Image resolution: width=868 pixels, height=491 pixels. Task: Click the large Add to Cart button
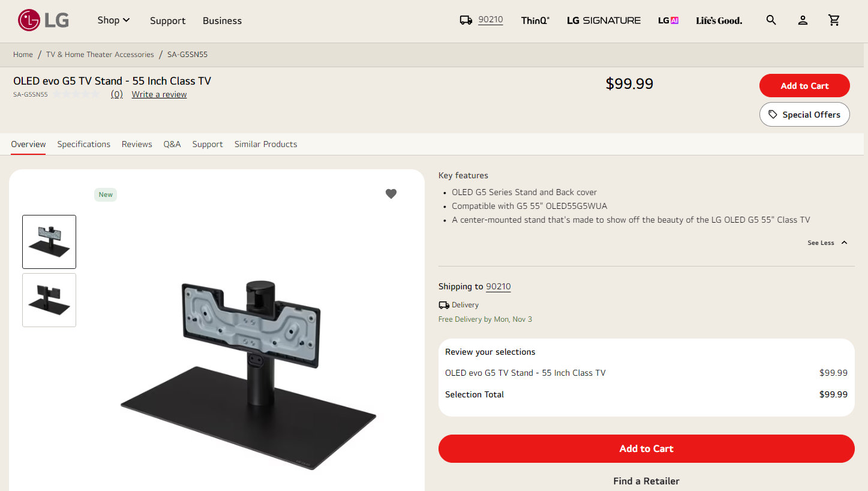point(646,448)
